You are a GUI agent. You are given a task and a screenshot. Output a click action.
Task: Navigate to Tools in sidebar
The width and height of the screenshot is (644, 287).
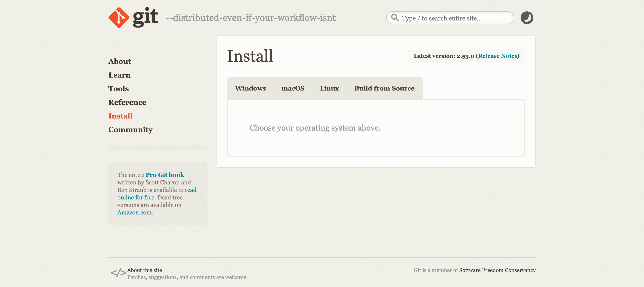tap(118, 88)
